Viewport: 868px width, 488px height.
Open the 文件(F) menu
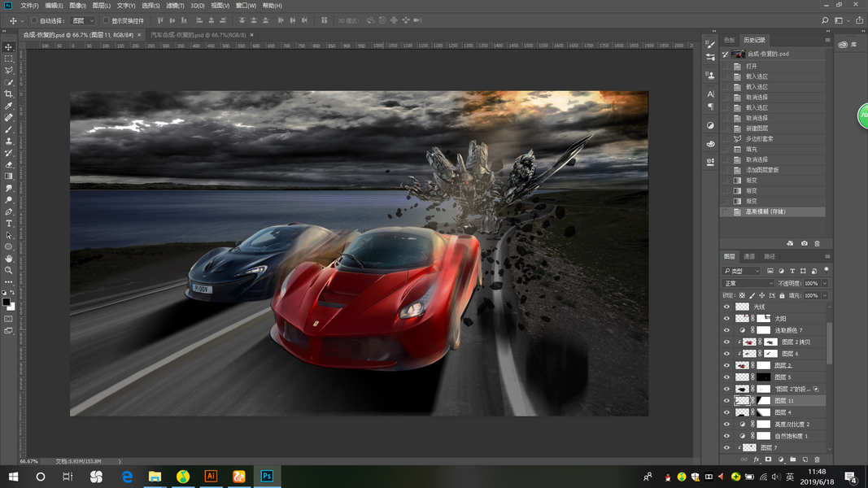pos(29,6)
